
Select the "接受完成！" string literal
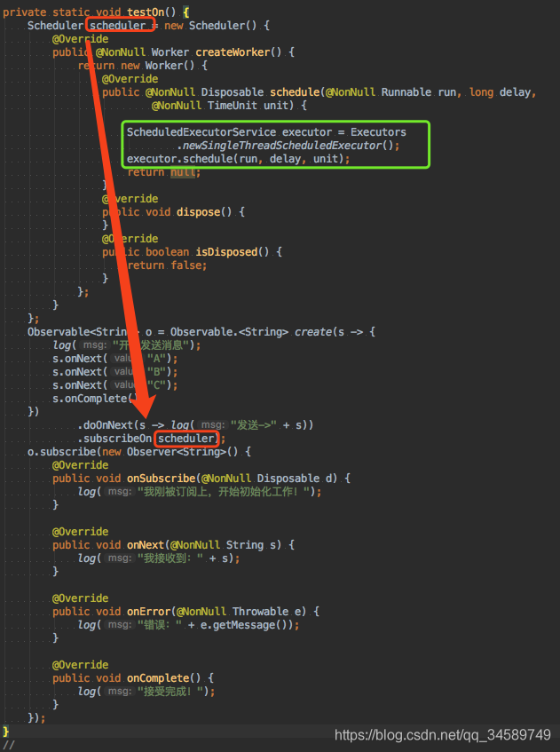tap(172, 692)
